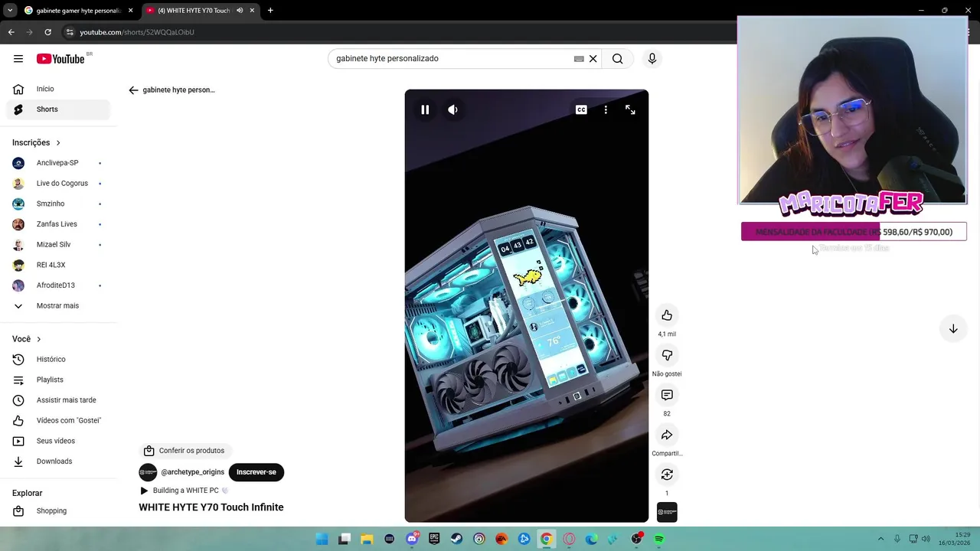
Task: Select Shorts in the sidebar
Action: 58,109
